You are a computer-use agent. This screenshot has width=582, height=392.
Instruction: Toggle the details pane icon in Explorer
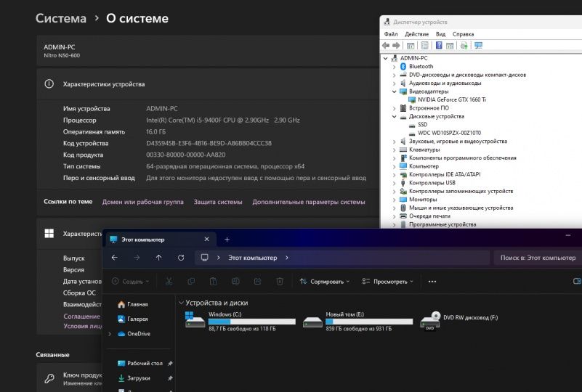click(577, 281)
